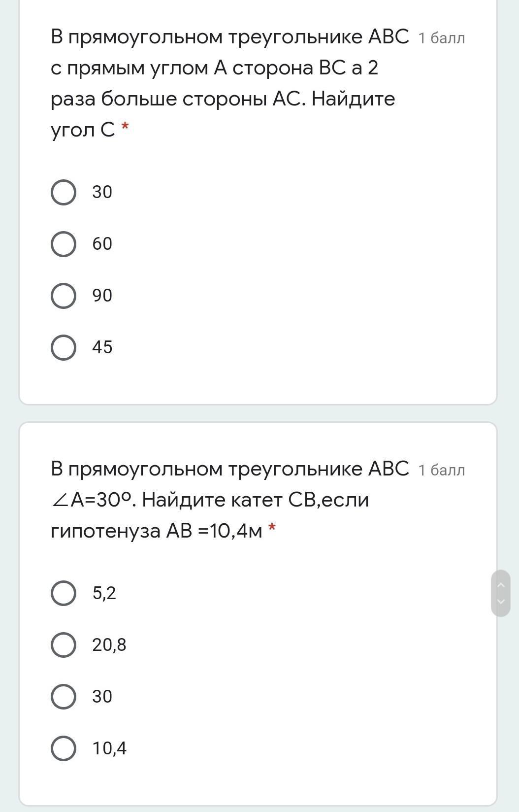Click the '5,2' answer text label
Image resolution: width=519 pixels, height=812 pixels.
pos(104,593)
